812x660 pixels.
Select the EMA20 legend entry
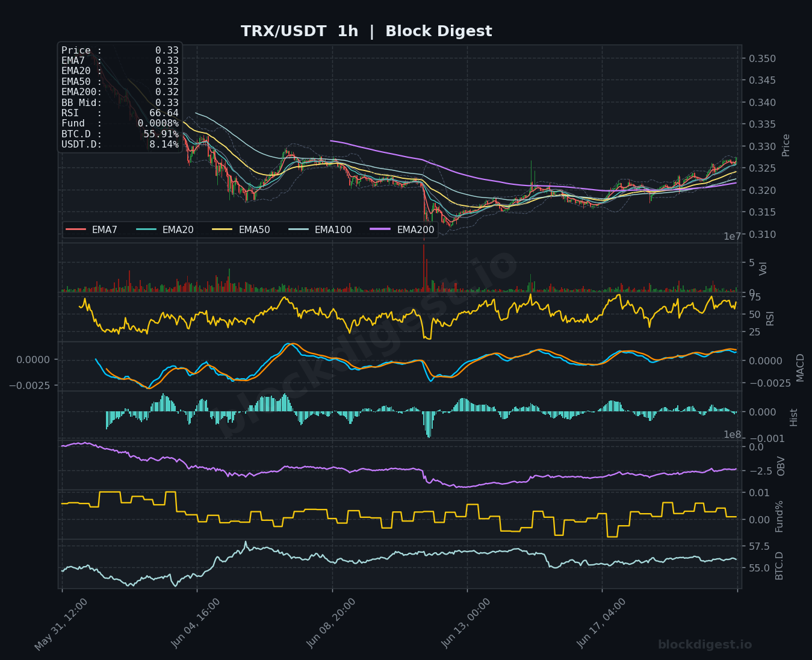[x=165, y=229]
